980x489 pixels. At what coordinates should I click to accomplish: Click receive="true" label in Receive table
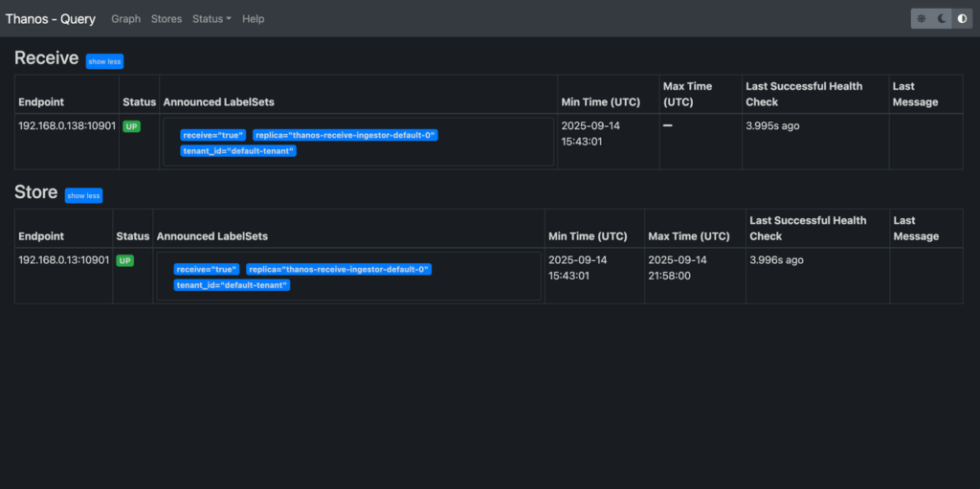tap(213, 135)
